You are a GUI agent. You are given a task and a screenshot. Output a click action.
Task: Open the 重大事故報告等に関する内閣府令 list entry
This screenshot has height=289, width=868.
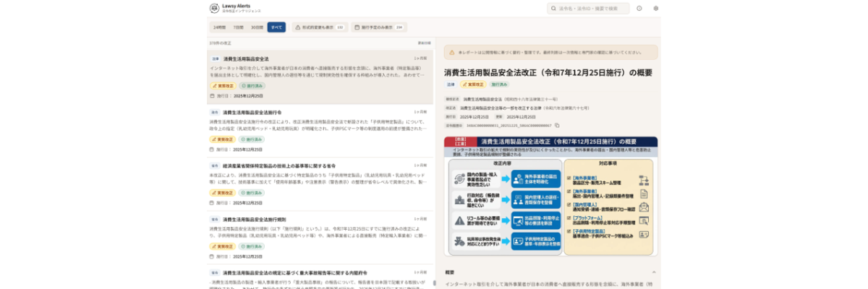320,278
